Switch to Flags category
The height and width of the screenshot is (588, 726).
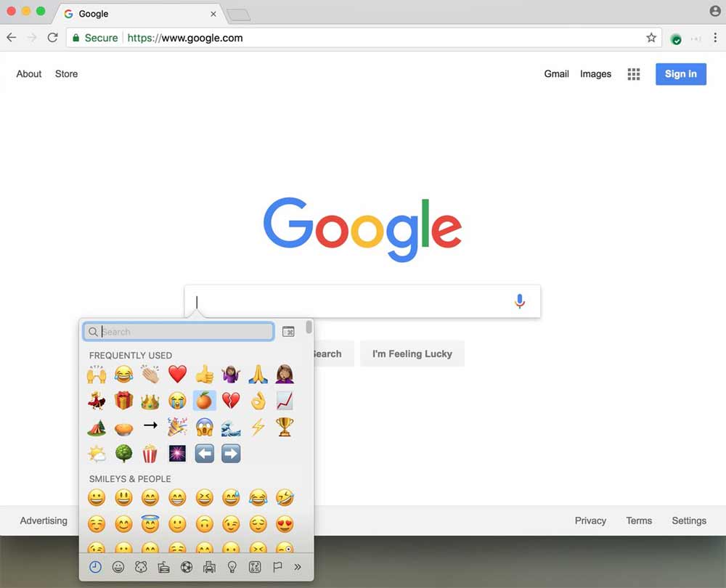[277, 567]
